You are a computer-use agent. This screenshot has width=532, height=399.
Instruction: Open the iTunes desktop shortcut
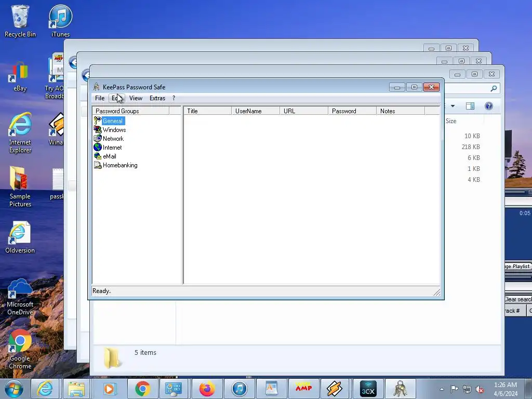[x=60, y=21]
